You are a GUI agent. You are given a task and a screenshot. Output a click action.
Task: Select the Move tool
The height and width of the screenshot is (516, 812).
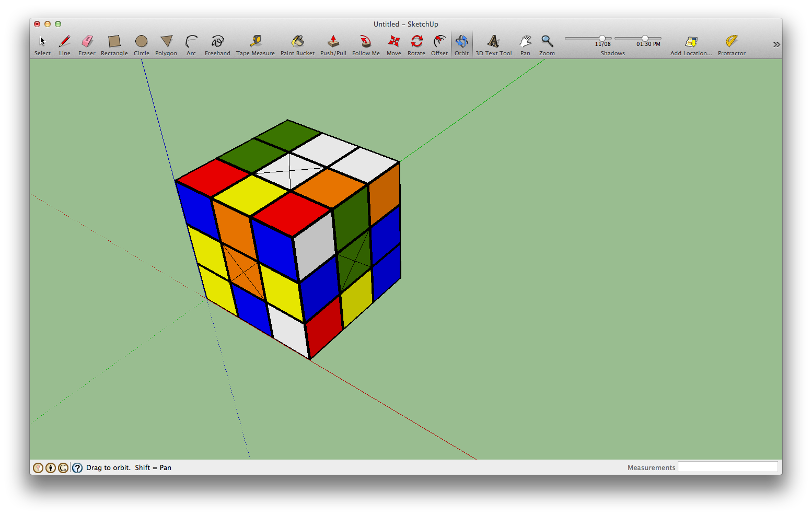pyautogui.click(x=394, y=45)
